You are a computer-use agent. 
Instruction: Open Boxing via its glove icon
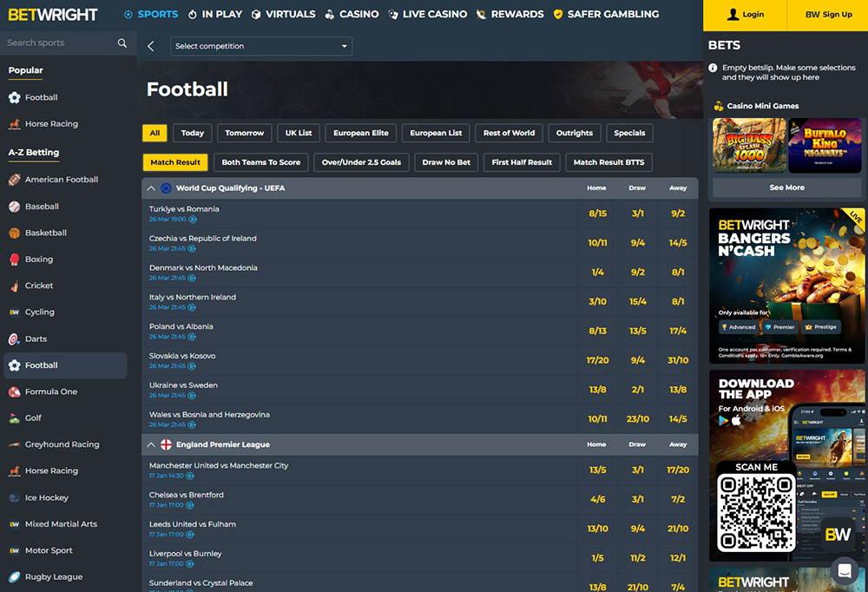14,259
